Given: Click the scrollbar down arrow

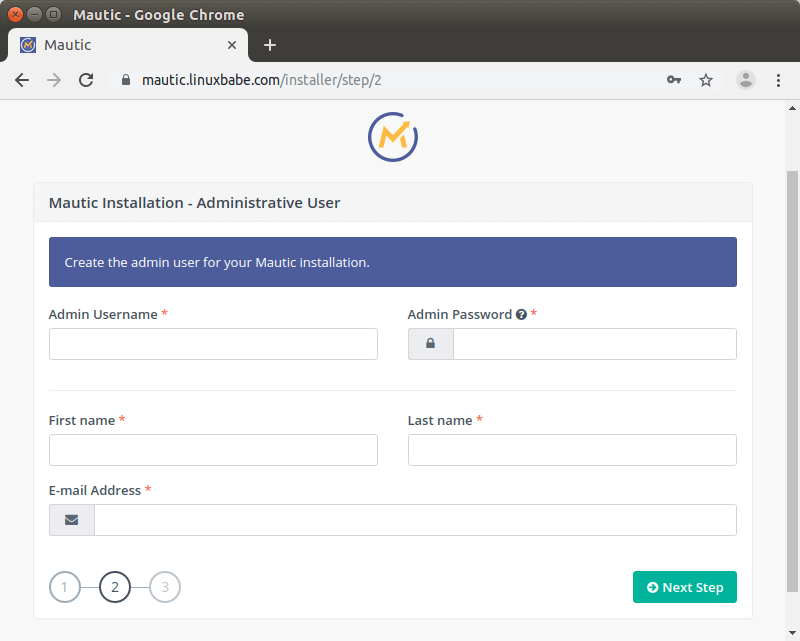Looking at the screenshot, I should 793,633.
